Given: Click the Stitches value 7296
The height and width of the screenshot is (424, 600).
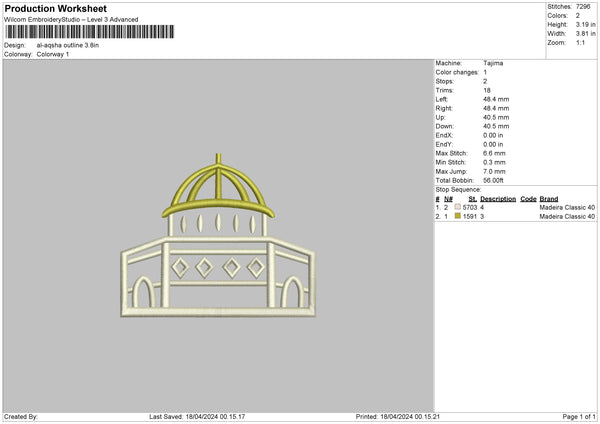Looking at the screenshot, I should click(583, 7).
